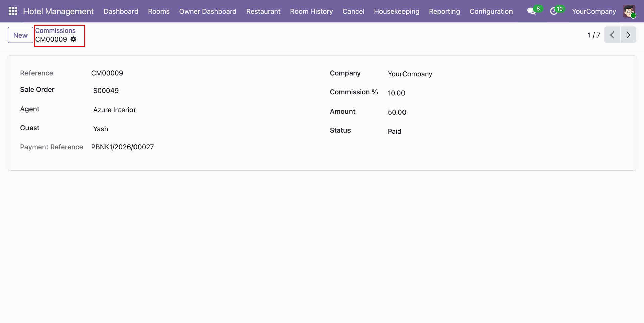This screenshot has width=644, height=323.
Task: Open the Cancel menu
Action: click(x=354, y=11)
